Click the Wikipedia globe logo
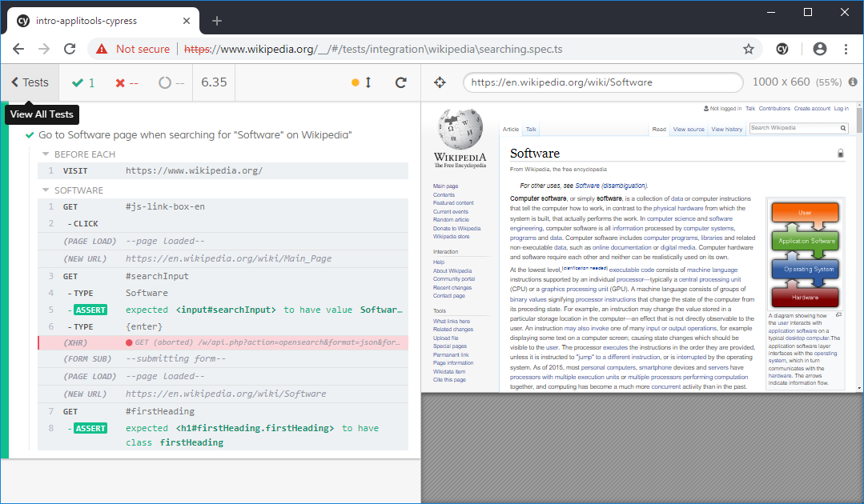Image resolution: width=864 pixels, height=504 pixels. 460,130
